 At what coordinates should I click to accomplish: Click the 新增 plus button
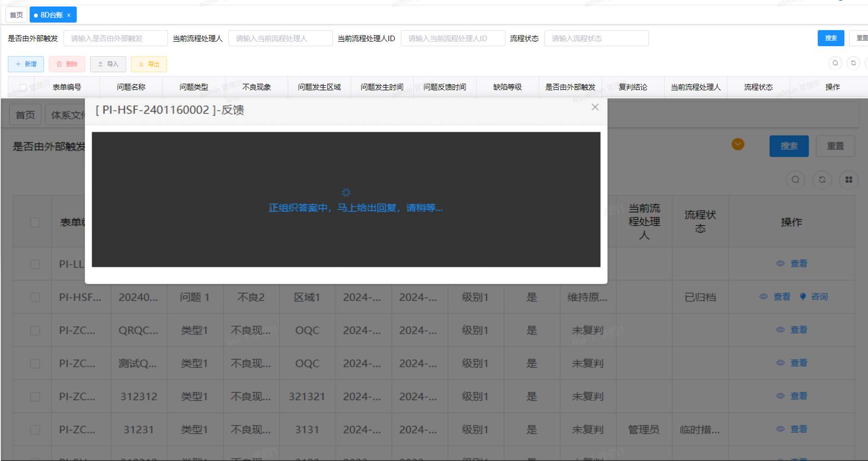[x=26, y=64]
